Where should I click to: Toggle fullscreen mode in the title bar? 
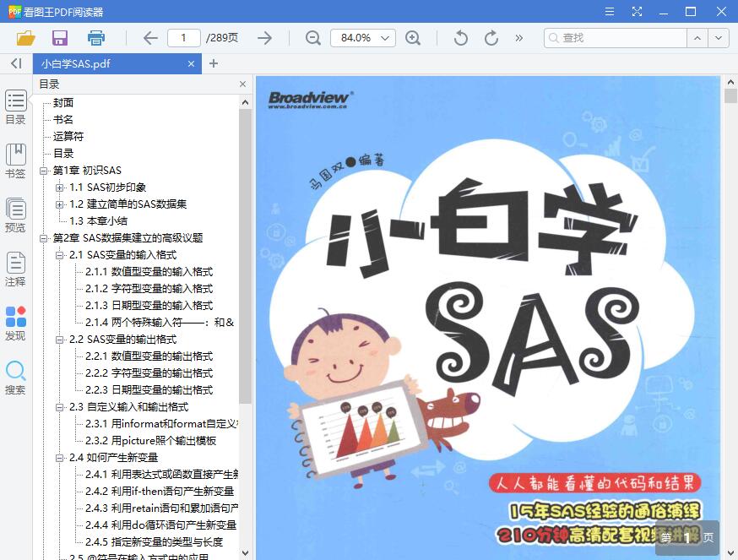click(x=637, y=11)
